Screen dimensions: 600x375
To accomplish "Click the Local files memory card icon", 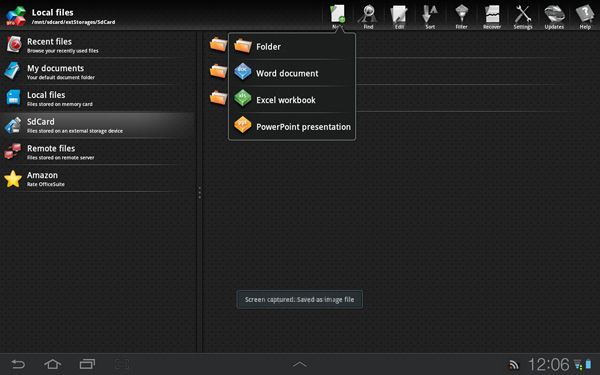I will click(x=13, y=97).
